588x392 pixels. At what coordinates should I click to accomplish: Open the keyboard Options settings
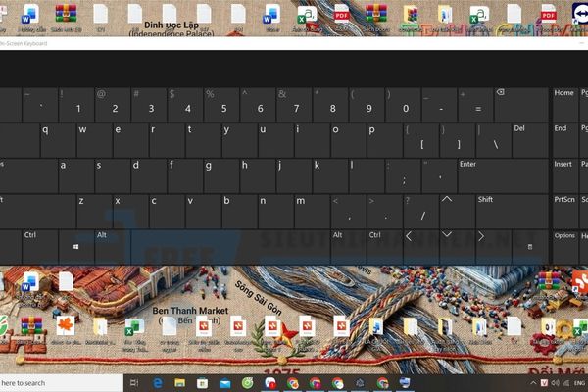[565, 235]
